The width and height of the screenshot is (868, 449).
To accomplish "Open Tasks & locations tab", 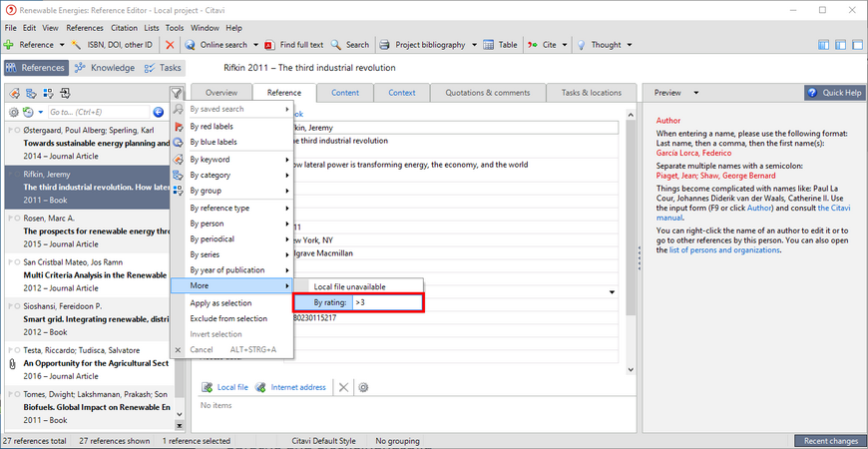I will pos(592,93).
